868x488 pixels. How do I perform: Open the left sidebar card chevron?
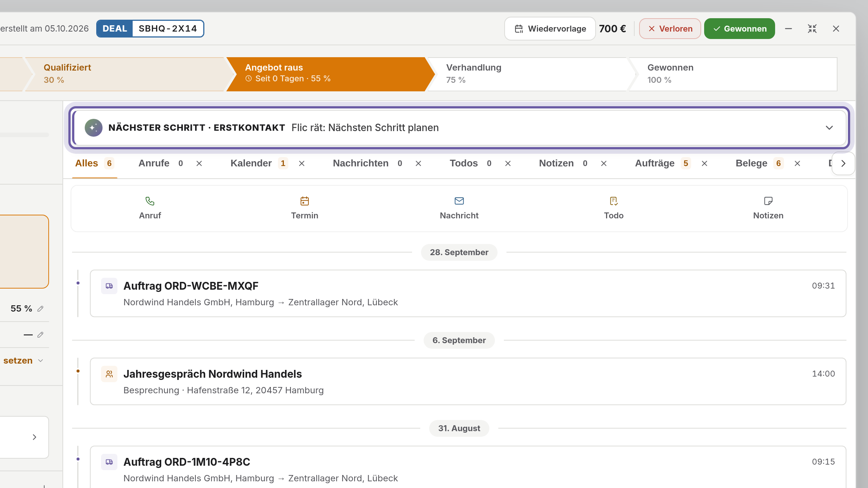(34, 437)
